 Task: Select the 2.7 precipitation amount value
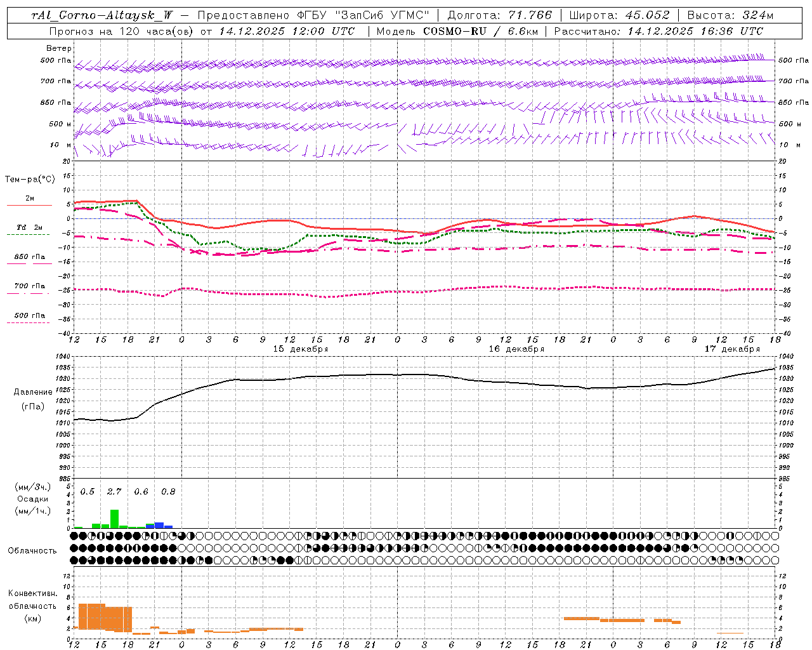coord(114,491)
